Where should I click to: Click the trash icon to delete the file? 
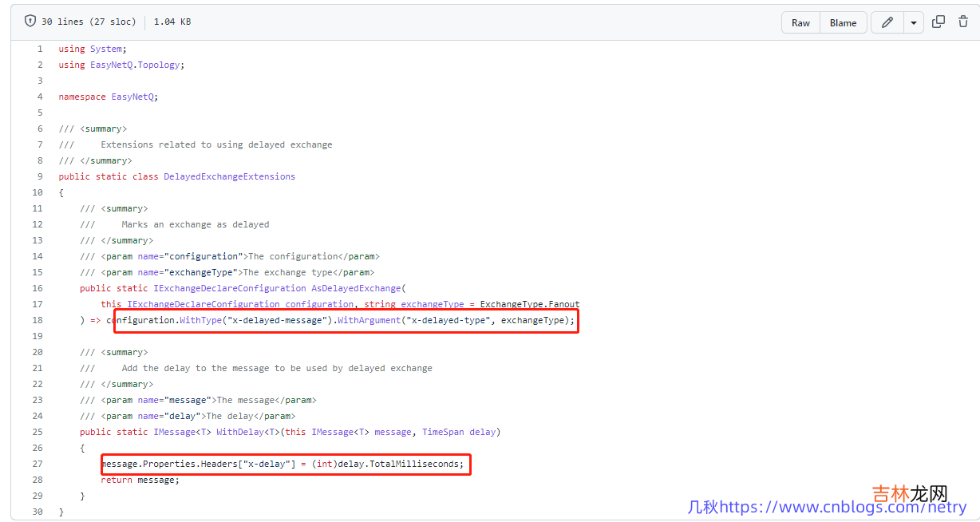click(963, 22)
